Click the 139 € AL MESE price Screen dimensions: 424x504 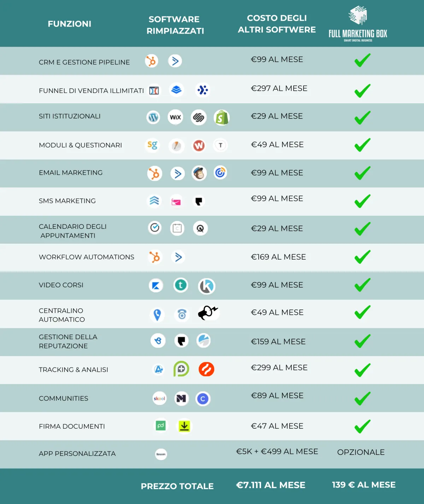[x=364, y=485]
